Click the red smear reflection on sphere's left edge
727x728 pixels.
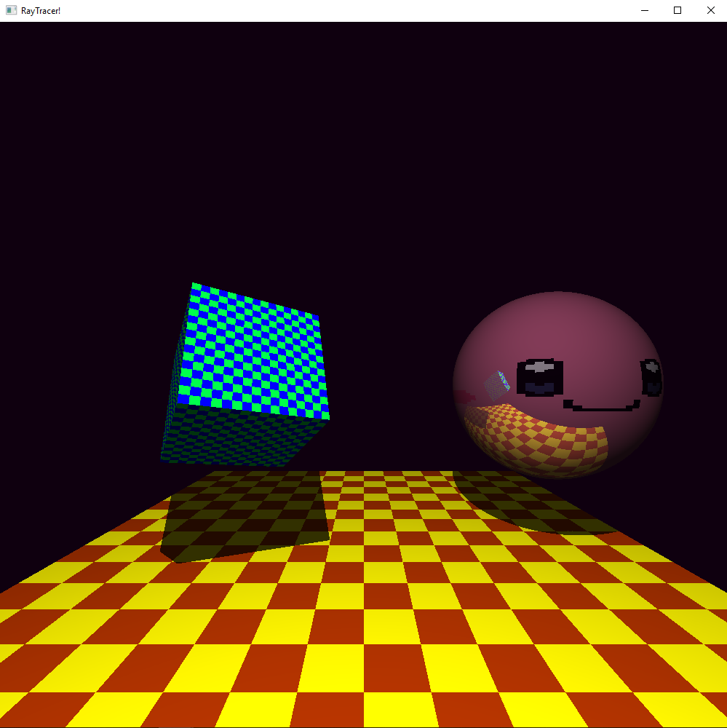coord(464,397)
